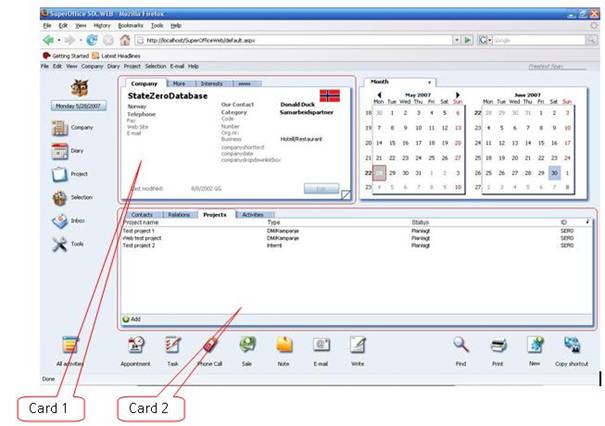The height and width of the screenshot is (426, 605).
Task: Click the Donald Duck contact name
Action: pyautogui.click(x=297, y=105)
